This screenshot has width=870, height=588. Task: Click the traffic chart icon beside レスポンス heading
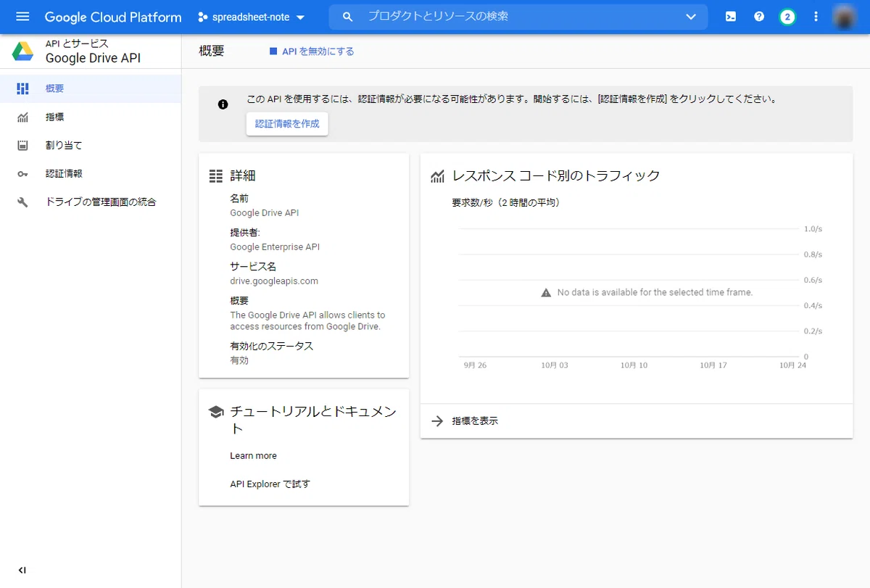coord(437,176)
